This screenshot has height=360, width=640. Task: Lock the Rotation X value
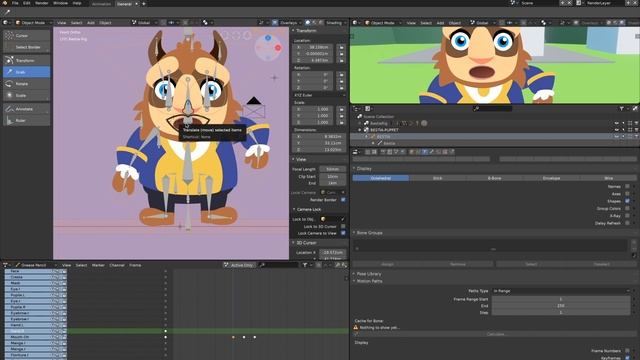pyautogui.click(x=341, y=75)
